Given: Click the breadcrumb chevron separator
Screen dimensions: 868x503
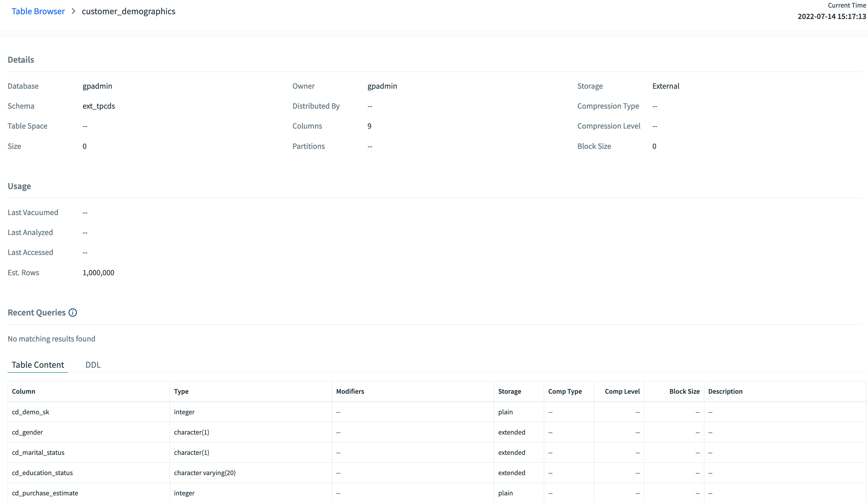Looking at the screenshot, I should pyautogui.click(x=73, y=11).
